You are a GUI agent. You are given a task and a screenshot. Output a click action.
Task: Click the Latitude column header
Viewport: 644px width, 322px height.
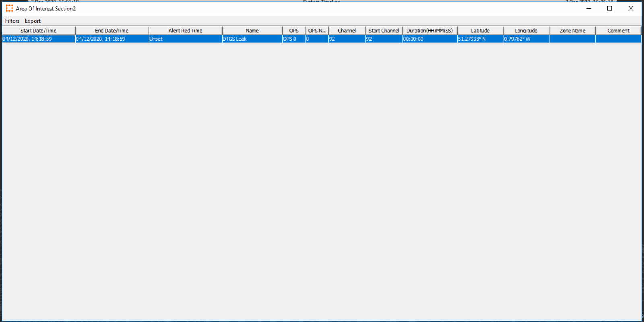click(x=481, y=31)
